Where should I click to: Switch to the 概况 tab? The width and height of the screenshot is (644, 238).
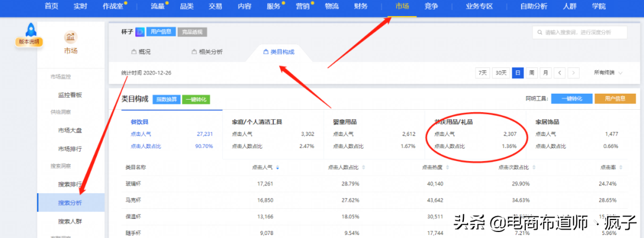tap(141, 52)
